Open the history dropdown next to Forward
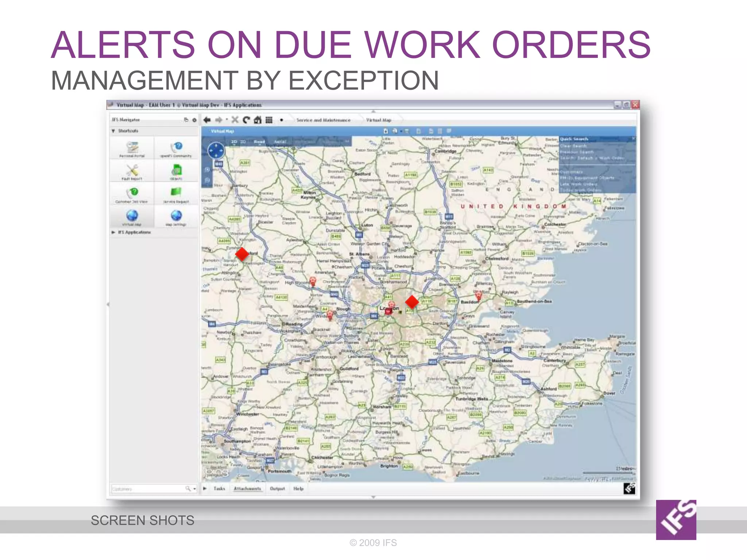Screen dimensions: 747x560 coord(227,120)
